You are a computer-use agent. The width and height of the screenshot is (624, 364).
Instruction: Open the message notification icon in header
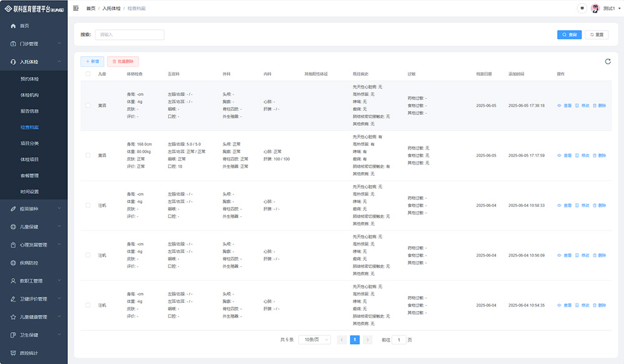(x=582, y=8)
